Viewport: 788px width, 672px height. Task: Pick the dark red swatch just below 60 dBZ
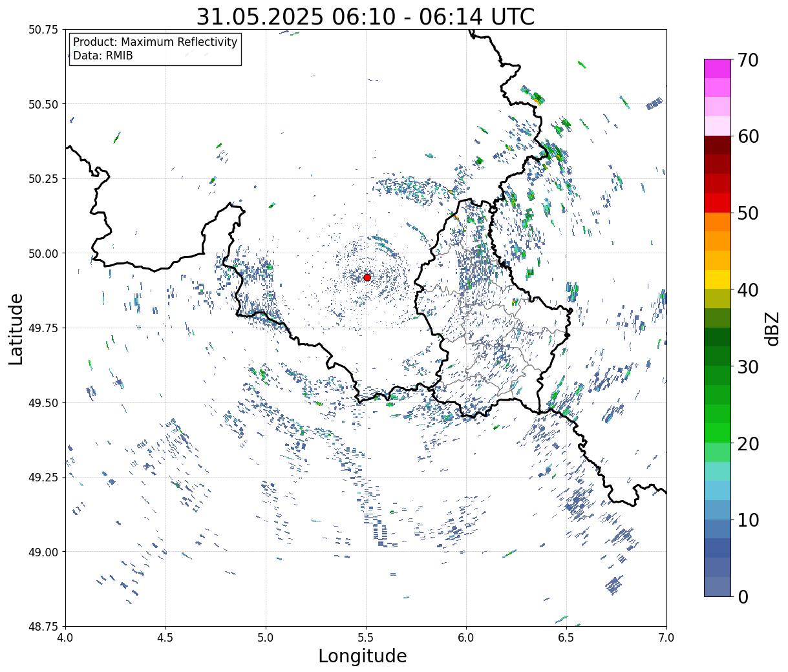pyautogui.click(x=718, y=145)
